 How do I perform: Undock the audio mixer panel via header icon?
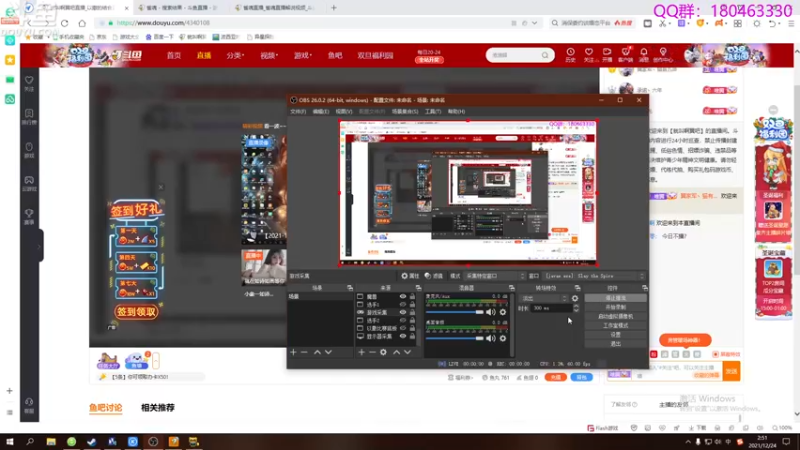511,288
